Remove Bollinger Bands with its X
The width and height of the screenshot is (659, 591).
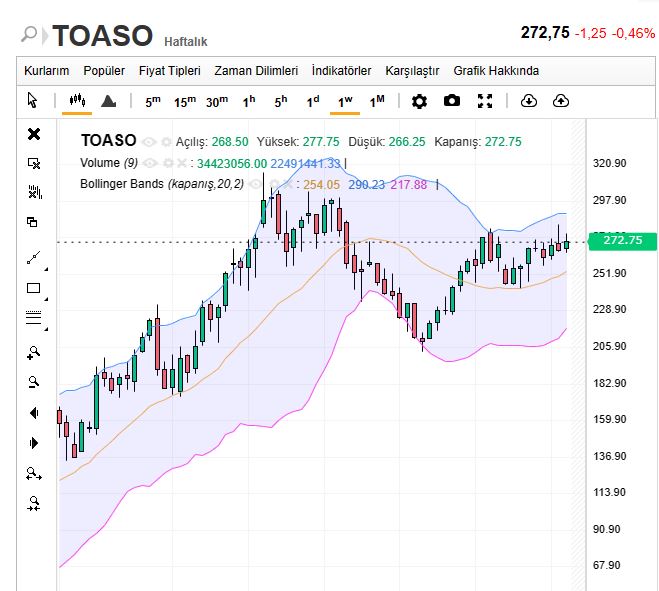[287, 184]
